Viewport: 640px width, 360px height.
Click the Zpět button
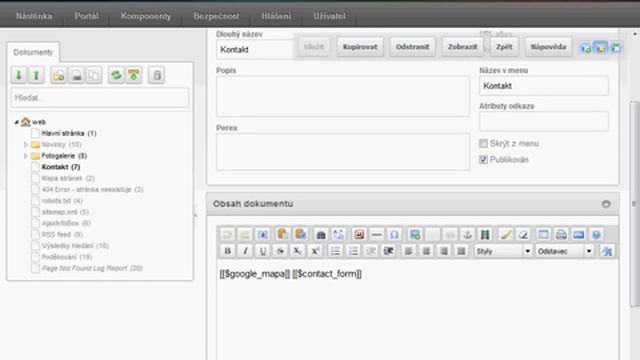[x=504, y=47]
